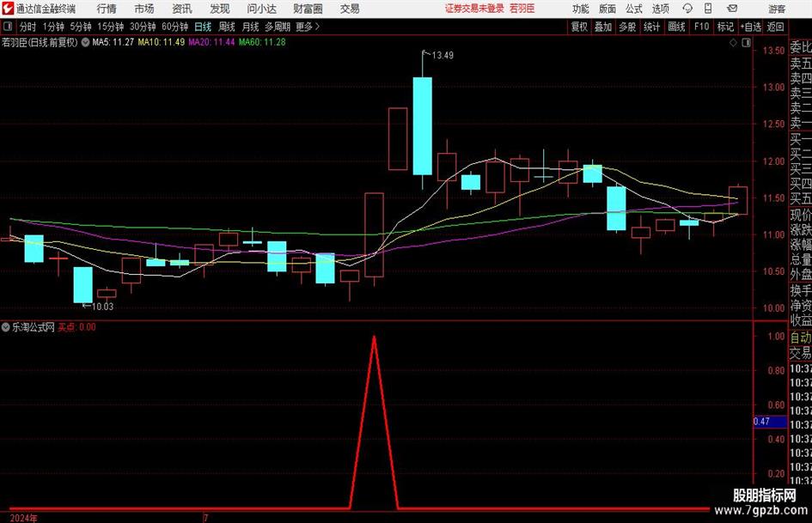Click the 买点: 0.00 indicator value
The width and height of the screenshot is (812, 523).
76,327
